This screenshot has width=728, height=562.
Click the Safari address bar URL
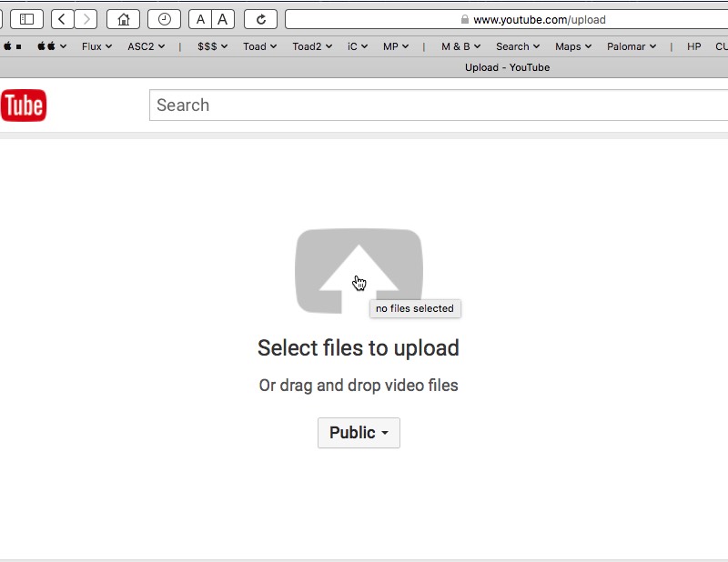click(x=539, y=19)
